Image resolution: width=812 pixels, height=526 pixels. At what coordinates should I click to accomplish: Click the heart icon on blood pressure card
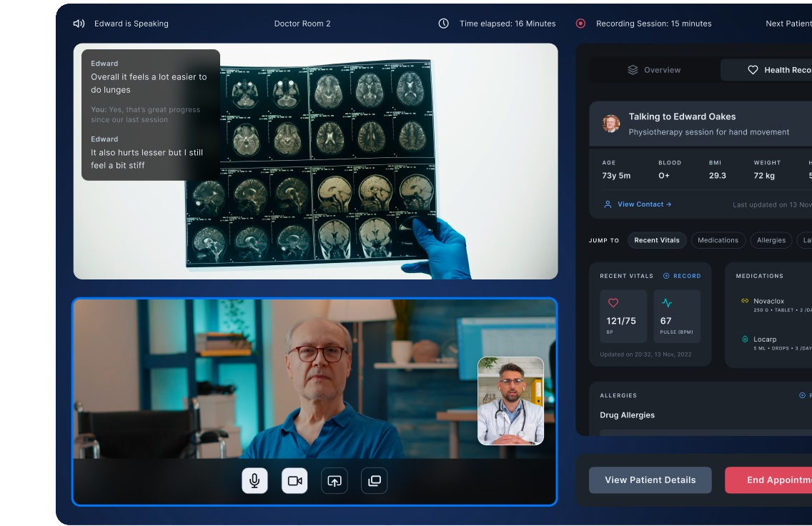[613, 303]
